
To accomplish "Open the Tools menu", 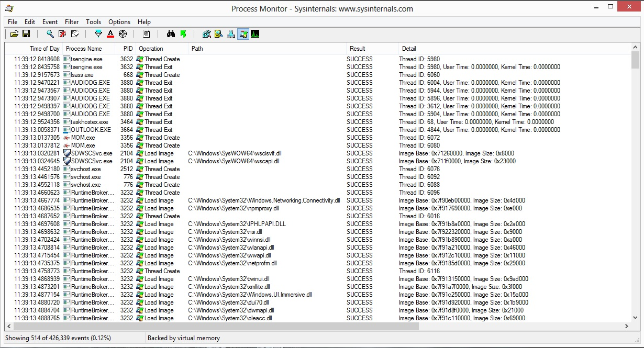I will pos(94,22).
